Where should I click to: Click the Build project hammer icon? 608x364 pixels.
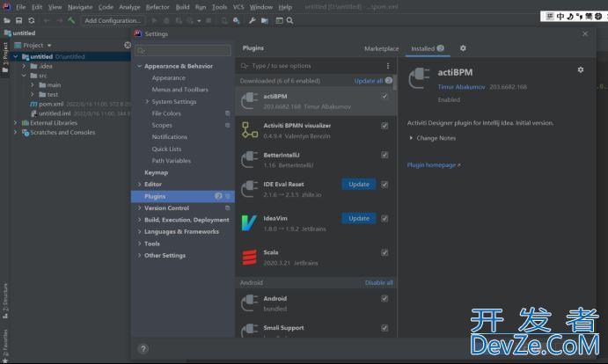point(71,20)
